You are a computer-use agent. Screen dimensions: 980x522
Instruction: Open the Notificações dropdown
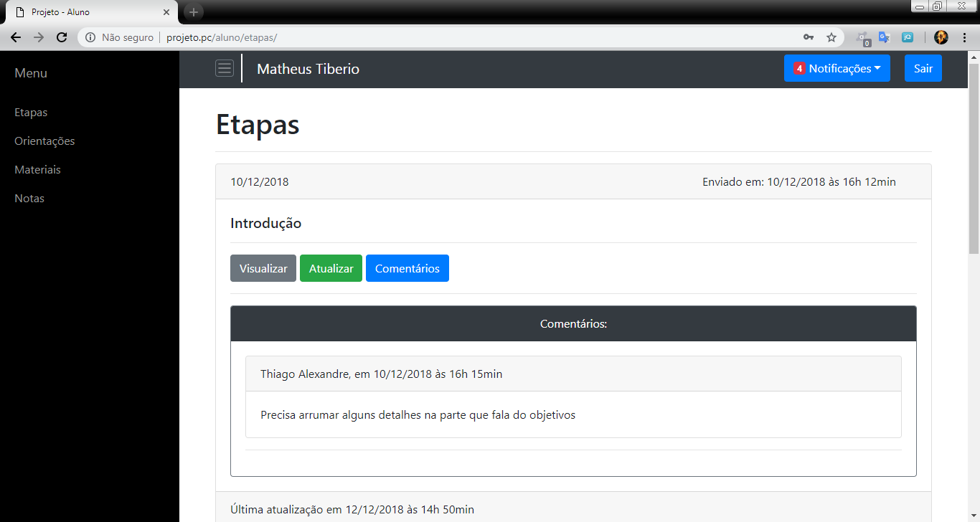[x=837, y=69]
